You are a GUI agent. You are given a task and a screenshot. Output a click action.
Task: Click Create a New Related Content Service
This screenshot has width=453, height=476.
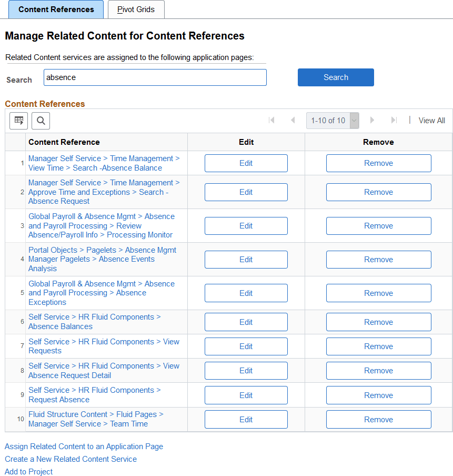71,459
